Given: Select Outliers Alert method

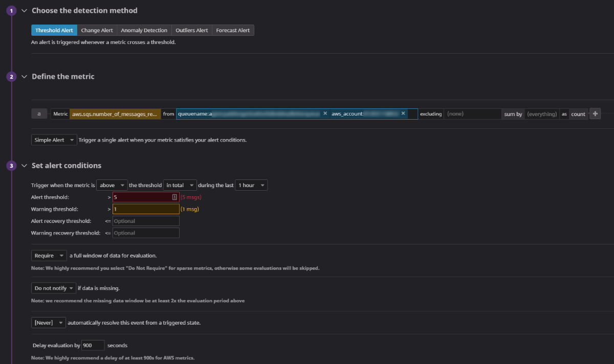Looking at the screenshot, I should (x=192, y=30).
